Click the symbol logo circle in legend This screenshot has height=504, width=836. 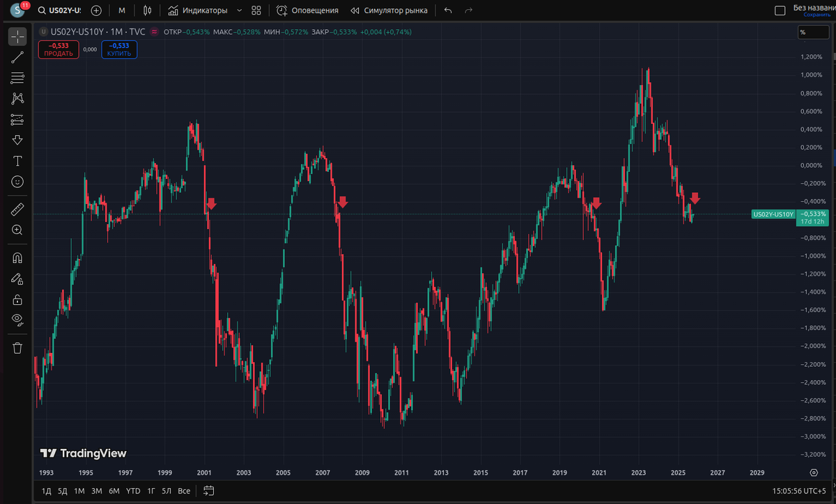[45, 31]
